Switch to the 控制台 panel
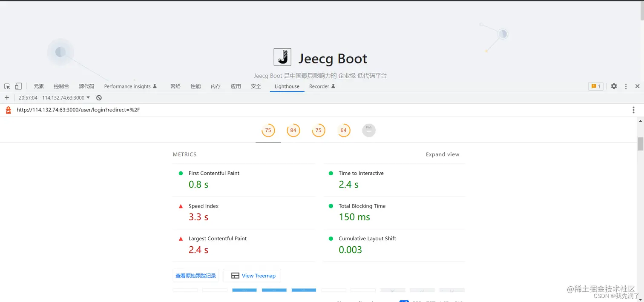This screenshot has height=302, width=644. (x=61, y=86)
